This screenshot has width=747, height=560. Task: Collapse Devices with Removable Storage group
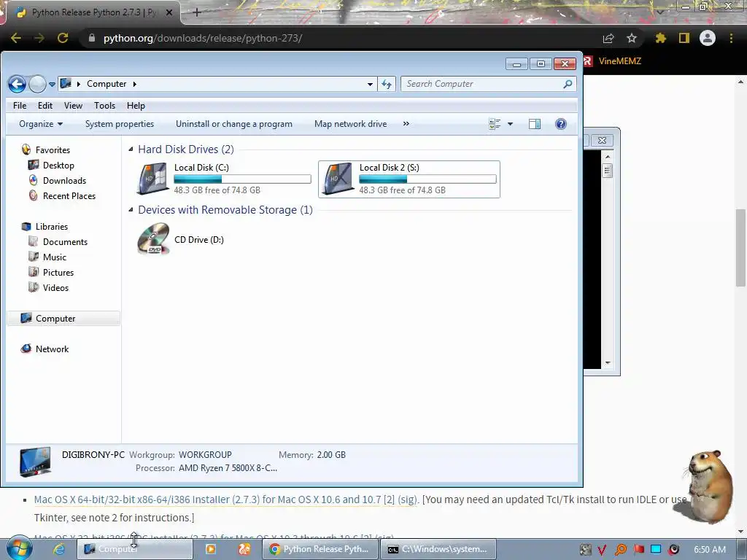coord(131,210)
